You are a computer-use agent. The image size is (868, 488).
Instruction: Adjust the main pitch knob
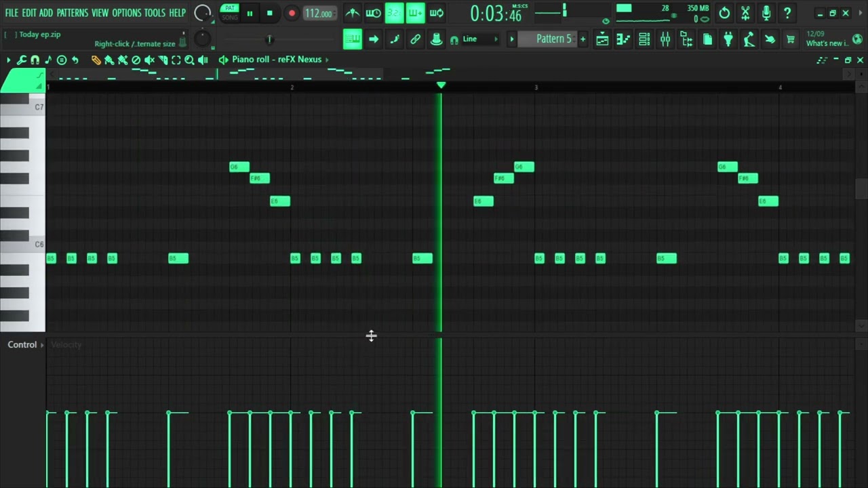click(x=202, y=39)
